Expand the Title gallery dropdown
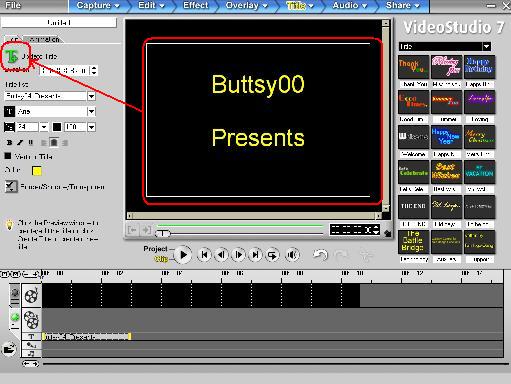This screenshot has width=511, height=384. [x=487, y=46]
